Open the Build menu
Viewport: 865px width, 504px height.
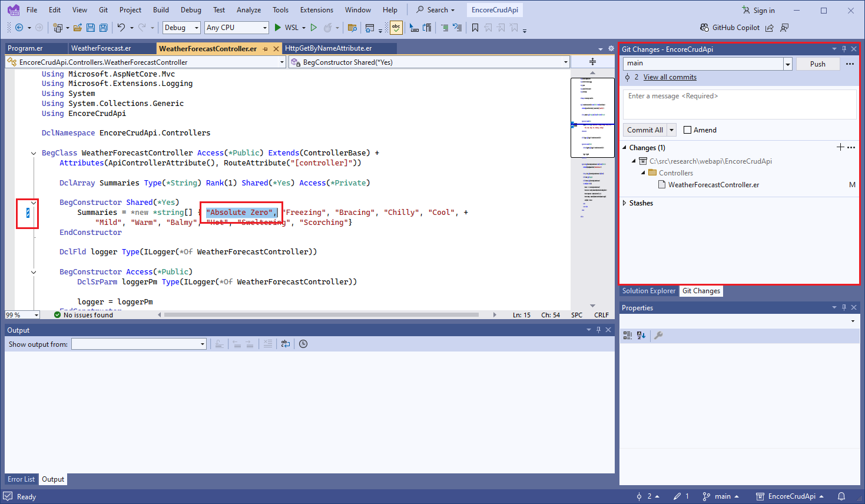pos(161,10)
